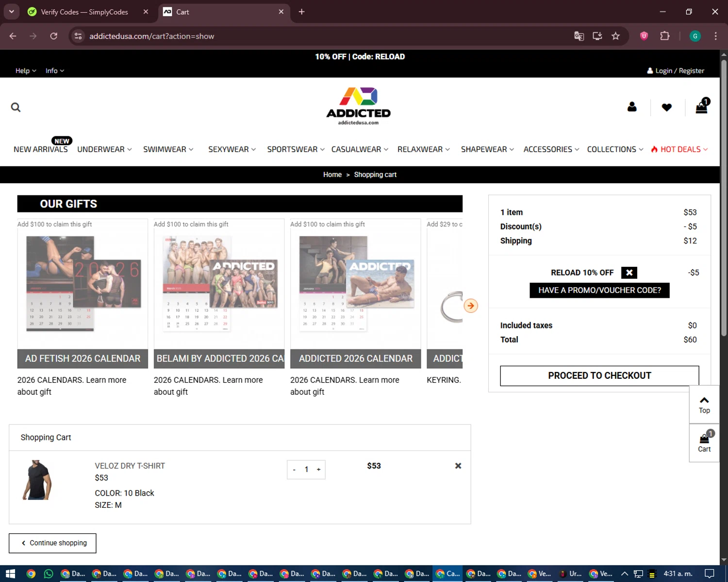
Task: Open the notification center icon in taskbar
Action: [709, 574]
